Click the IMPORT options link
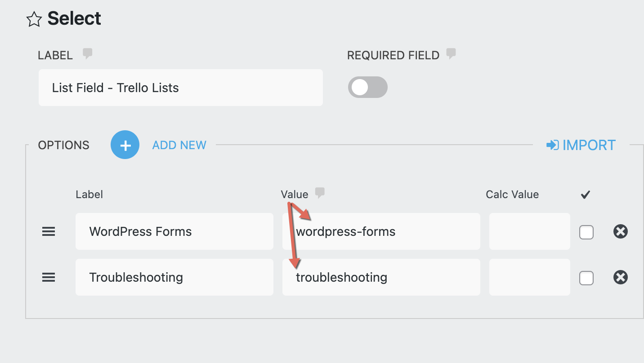This screenshot has height=363, width=644. (581, 145)
